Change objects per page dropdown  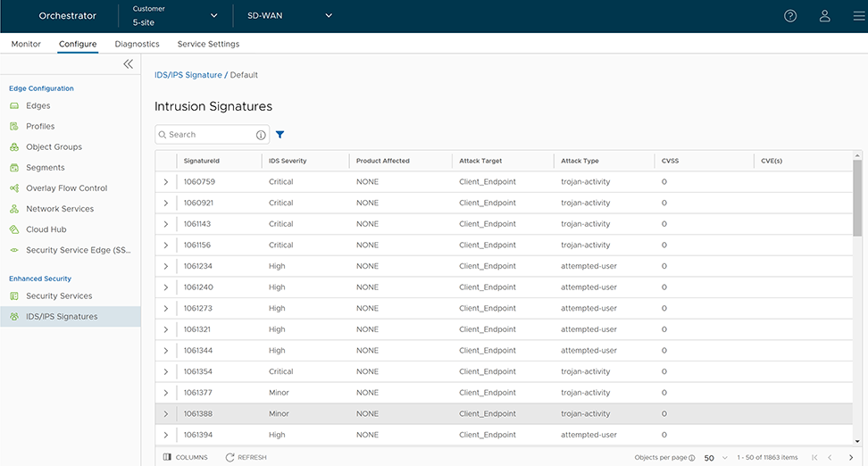pyautogui.click(x=715, y=457)
